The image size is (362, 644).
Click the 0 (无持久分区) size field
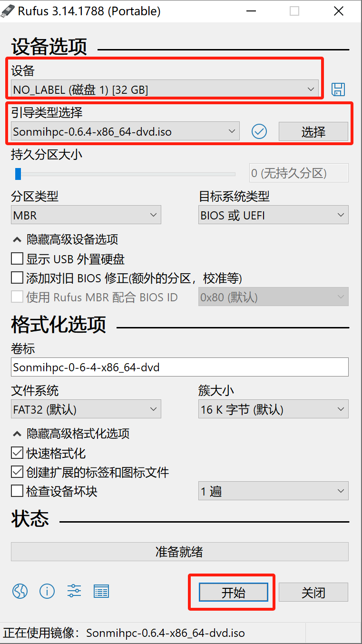click(299, 173)
